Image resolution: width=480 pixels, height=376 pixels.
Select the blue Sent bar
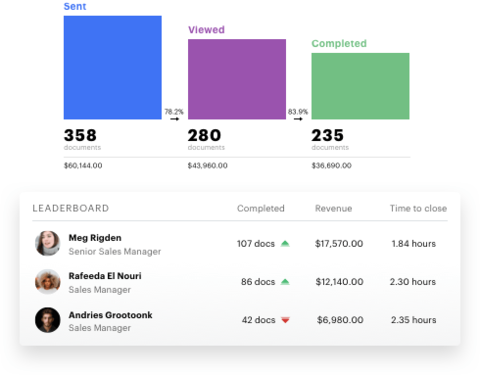113,67
